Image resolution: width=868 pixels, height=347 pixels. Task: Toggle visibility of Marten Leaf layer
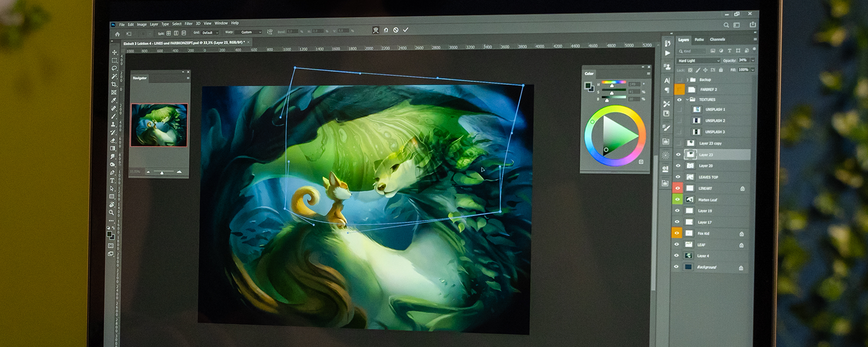pos(677,200)
